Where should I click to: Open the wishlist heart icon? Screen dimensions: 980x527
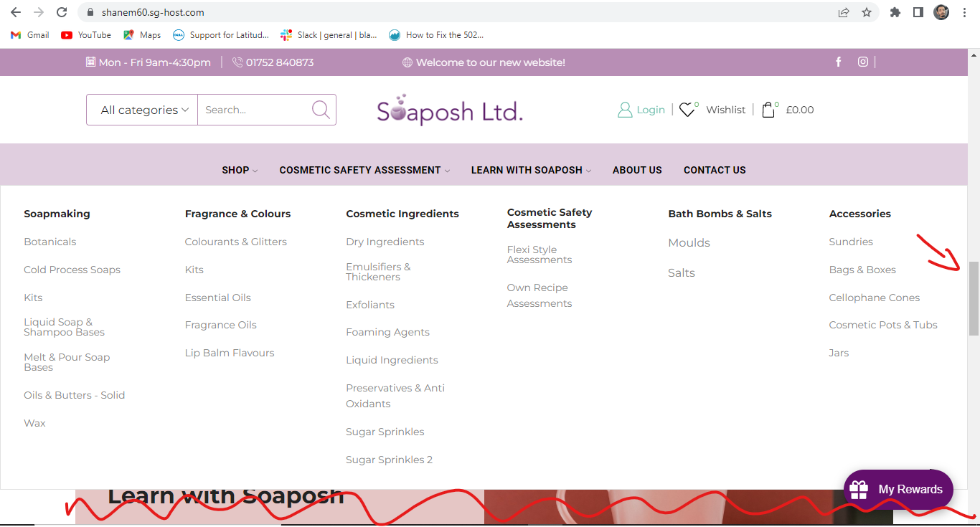coord(687,110)
